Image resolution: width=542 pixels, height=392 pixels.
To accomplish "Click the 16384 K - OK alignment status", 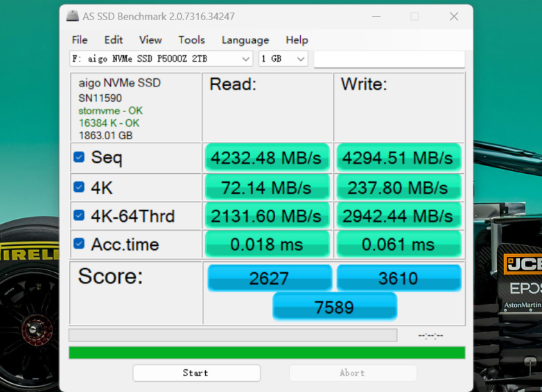I will (109, 123).
